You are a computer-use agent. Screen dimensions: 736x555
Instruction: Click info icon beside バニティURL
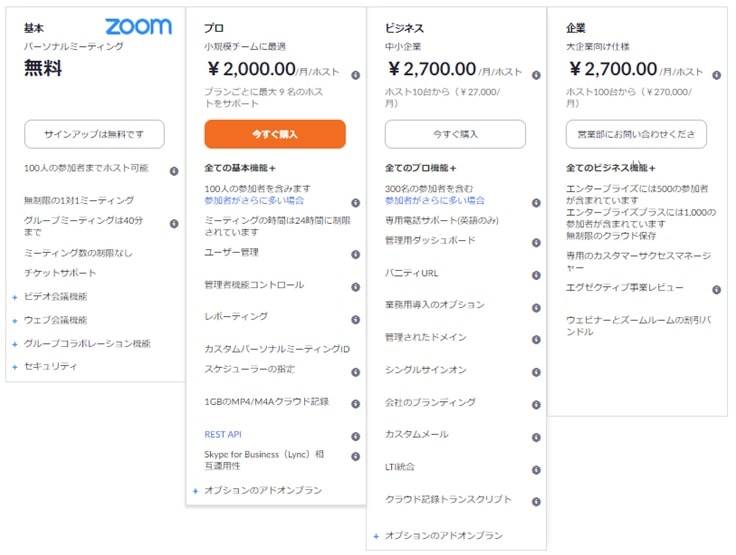click(x=536, y=275)
